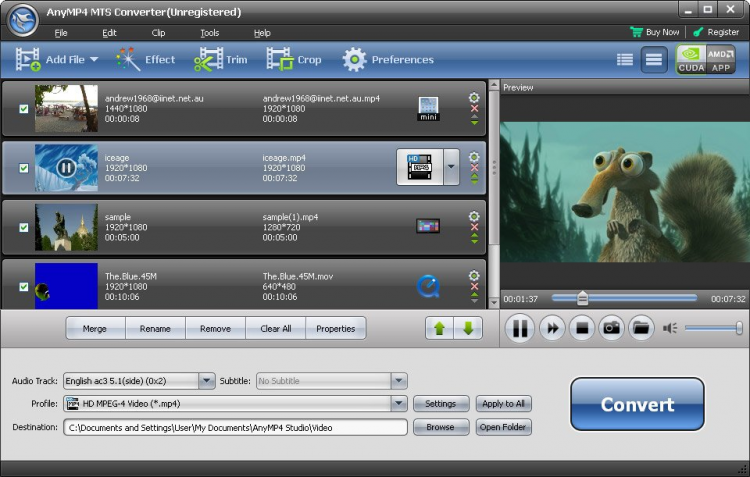The height and width of the screenshot is (477, 750).
Task: Uncheck the iceage video checkbox
Action: [23, 168]
